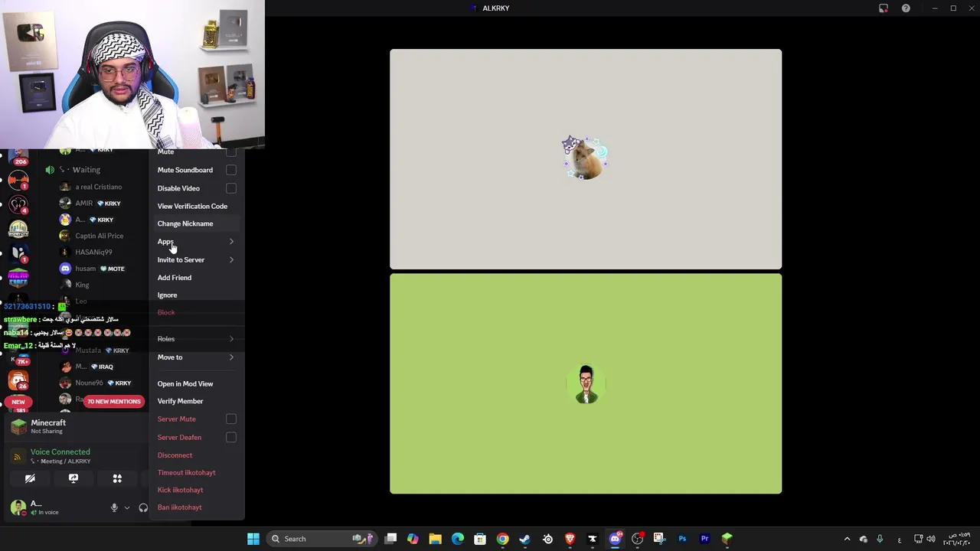Open the help icon in title bar
This screenshot has width=980, height=551.
click(906, 8)
